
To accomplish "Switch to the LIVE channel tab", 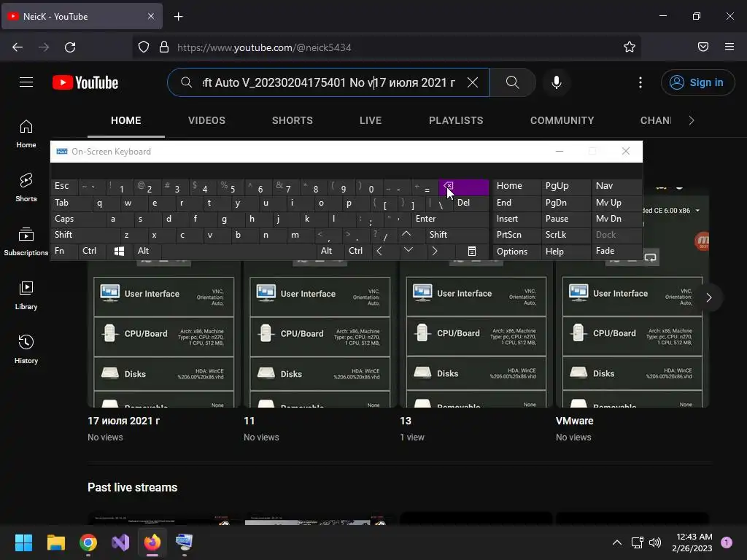I will [x=371, y=120].
